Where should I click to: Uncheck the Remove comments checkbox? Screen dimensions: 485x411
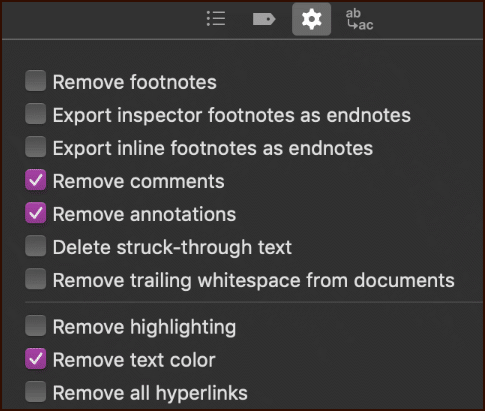36,180
